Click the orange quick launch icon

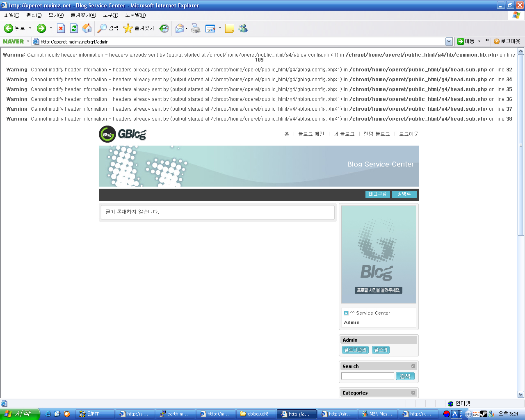67,414
